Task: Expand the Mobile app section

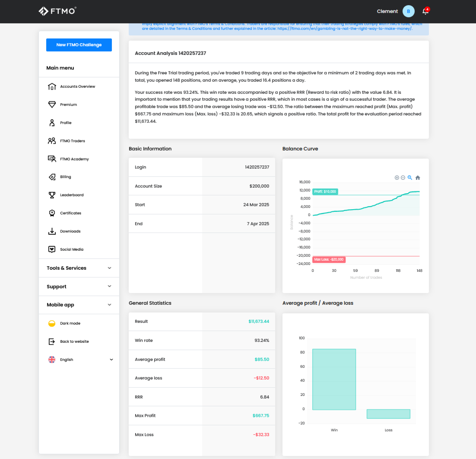Action: click(x=79, y=305)
